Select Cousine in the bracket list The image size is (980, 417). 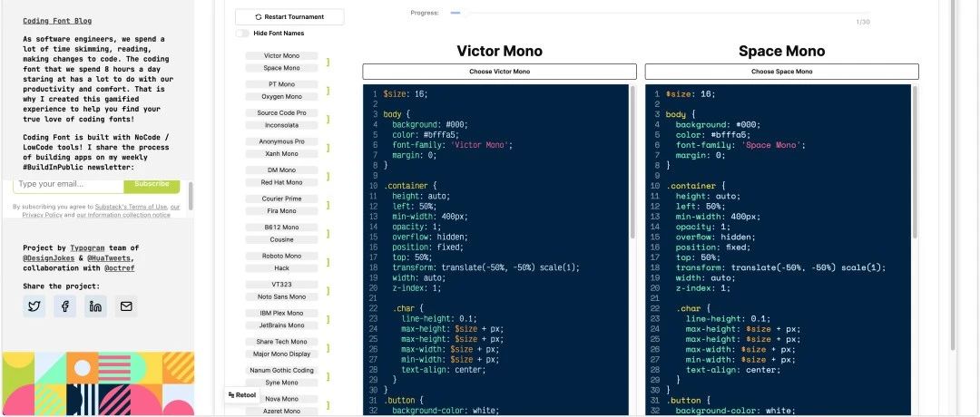[282, 239]
